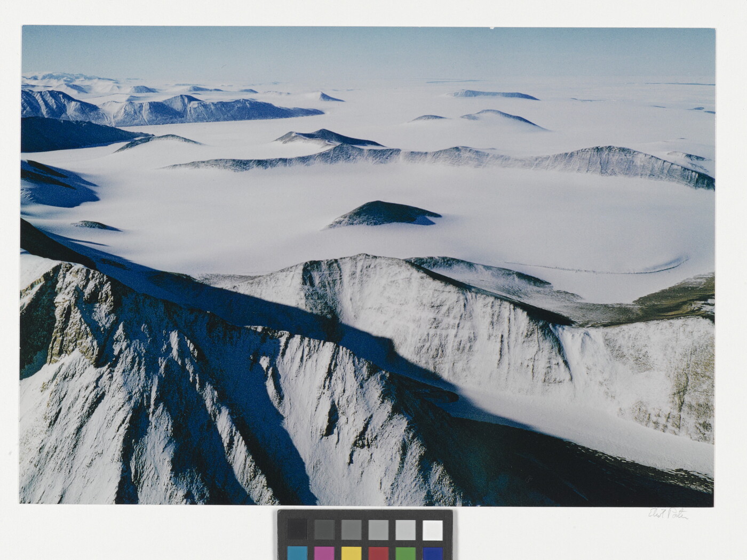Image resolution: width=747 pixels, height=560 pixels.
Task: Click the white patch on color checker
Action: click(x=433, y=530)
